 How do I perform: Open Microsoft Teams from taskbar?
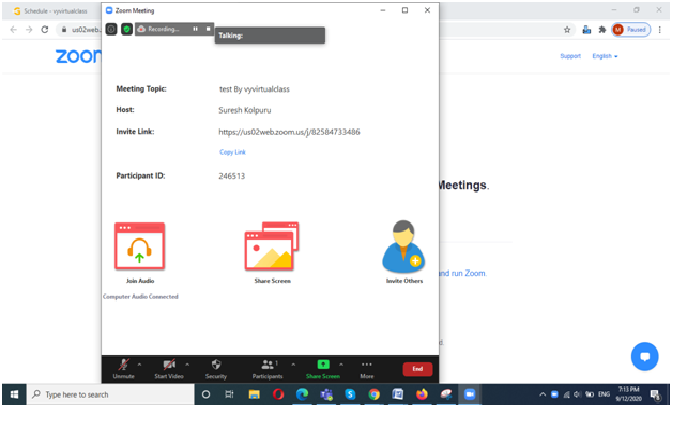(326, 394)
